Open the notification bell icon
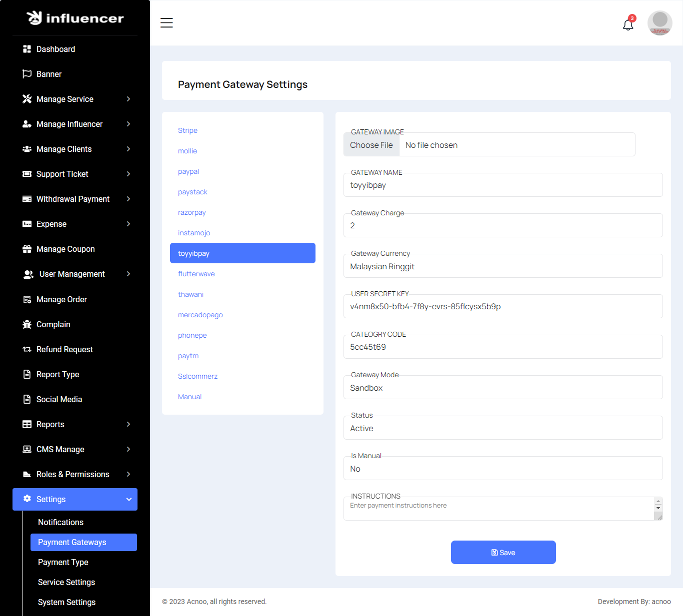 pos(628,24)
